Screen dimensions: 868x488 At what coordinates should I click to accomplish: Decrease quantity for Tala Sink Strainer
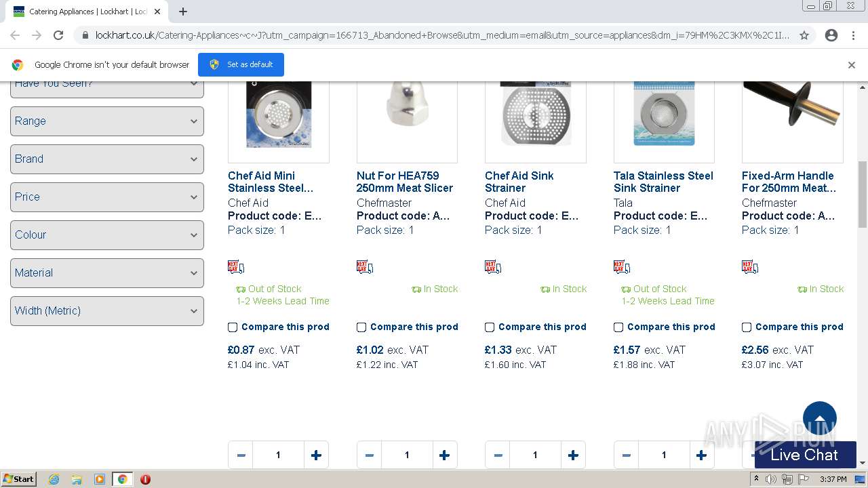click(x=626, y=455)
